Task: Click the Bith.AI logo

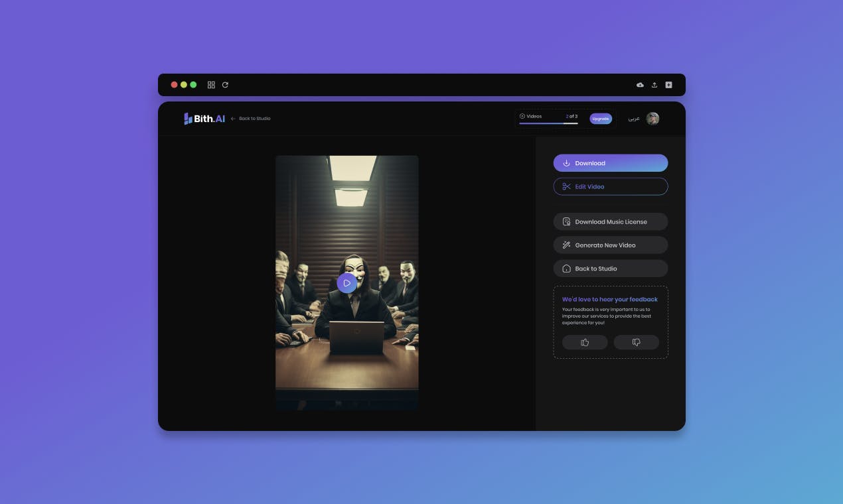Action: click(x=204, y=119)
